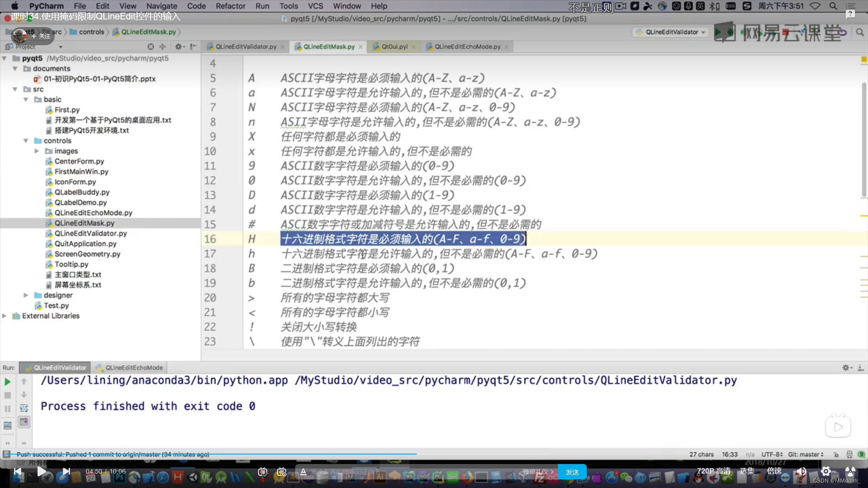
Task: Open the Refactor menu
Action: pos(230,6)
